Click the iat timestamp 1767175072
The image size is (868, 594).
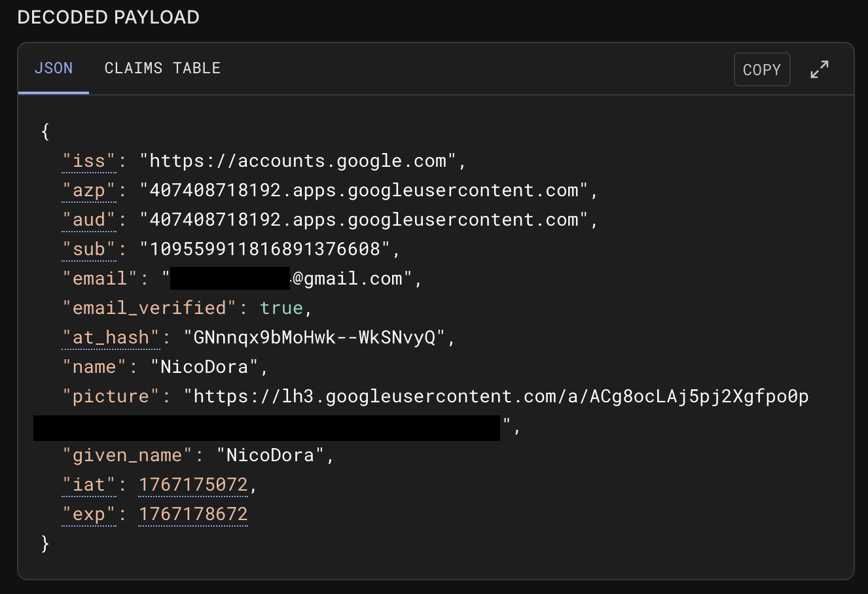pos(192,484)
